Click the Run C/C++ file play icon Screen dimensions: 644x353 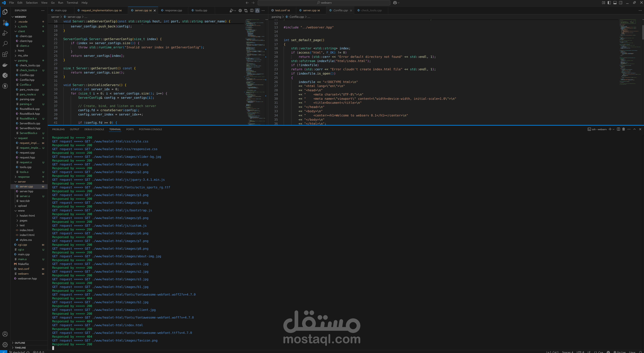tap(231, 10)
